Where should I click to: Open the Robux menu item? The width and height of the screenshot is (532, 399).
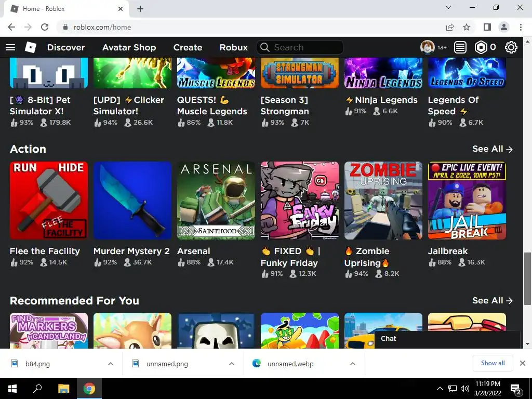233,47
